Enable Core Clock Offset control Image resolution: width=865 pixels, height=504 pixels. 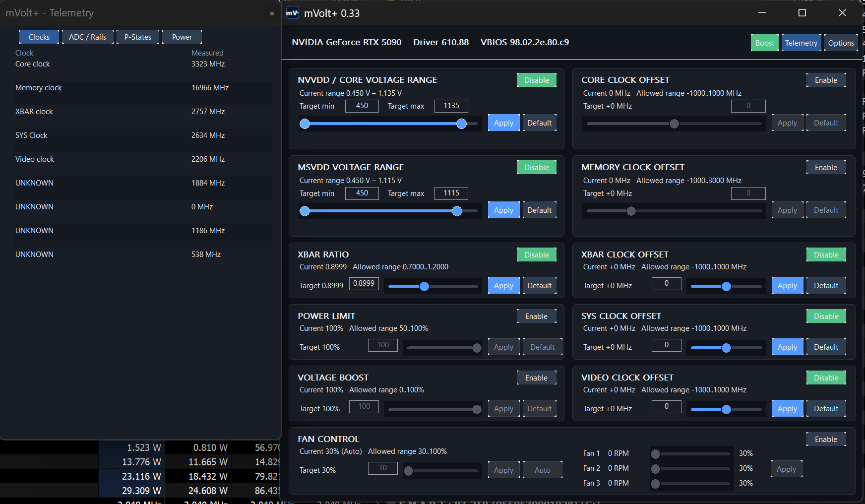pos(826,80)
